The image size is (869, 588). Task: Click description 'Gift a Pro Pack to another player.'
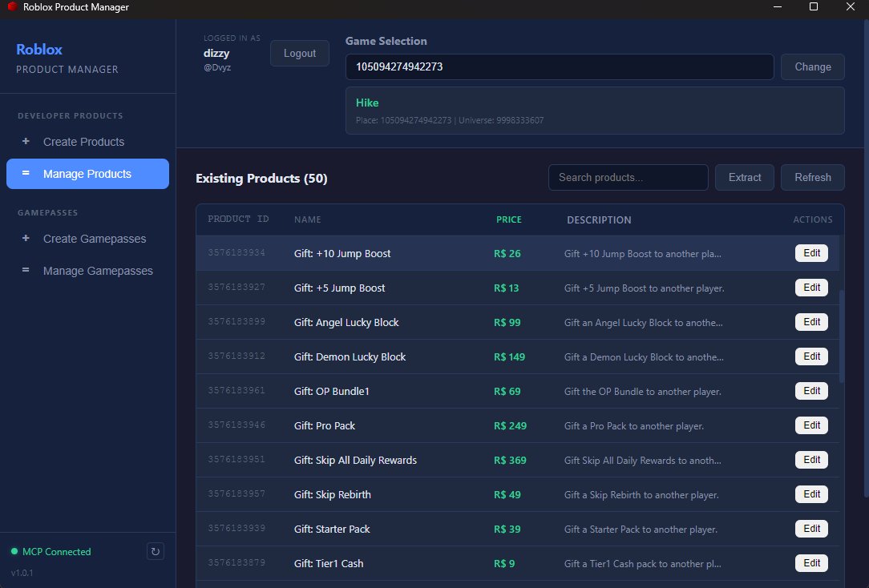click(x=634, y=425)
